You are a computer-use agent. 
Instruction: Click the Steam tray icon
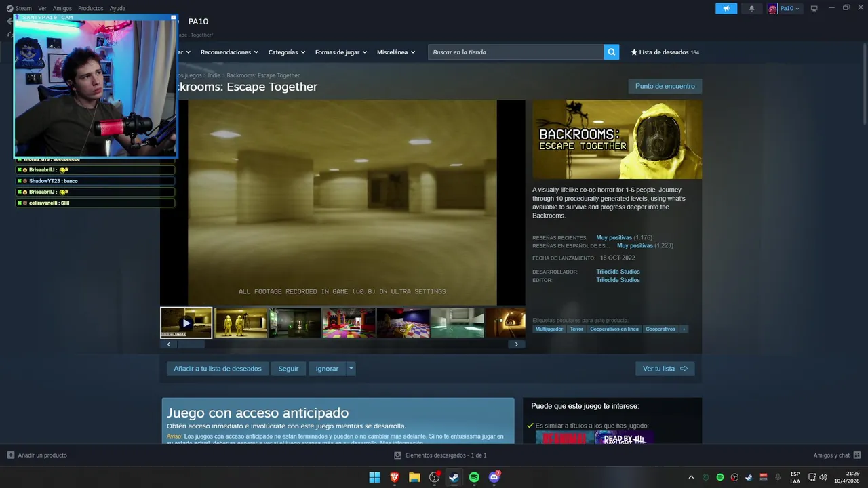749,477
